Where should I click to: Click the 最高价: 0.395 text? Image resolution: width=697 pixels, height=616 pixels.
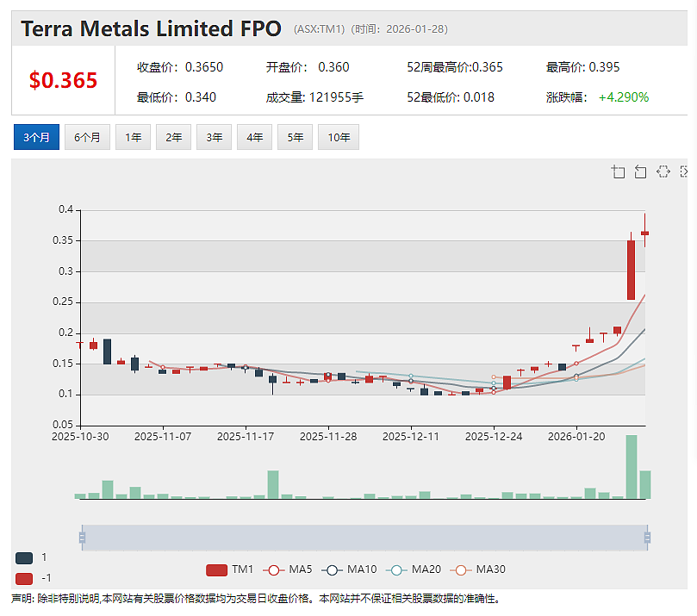[x=582, y=67]
